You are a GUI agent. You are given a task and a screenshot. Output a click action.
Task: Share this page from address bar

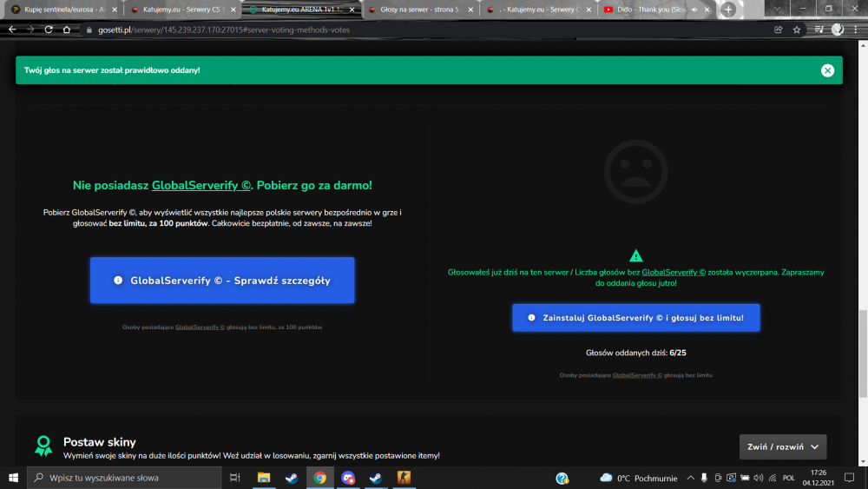coord(779,30)
